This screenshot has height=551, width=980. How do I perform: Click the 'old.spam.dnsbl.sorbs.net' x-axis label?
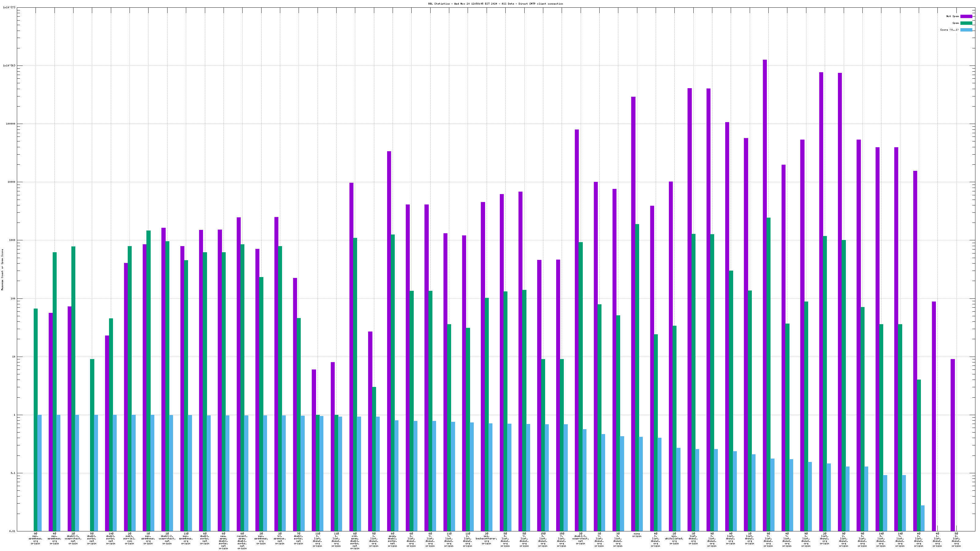point(355,541)
